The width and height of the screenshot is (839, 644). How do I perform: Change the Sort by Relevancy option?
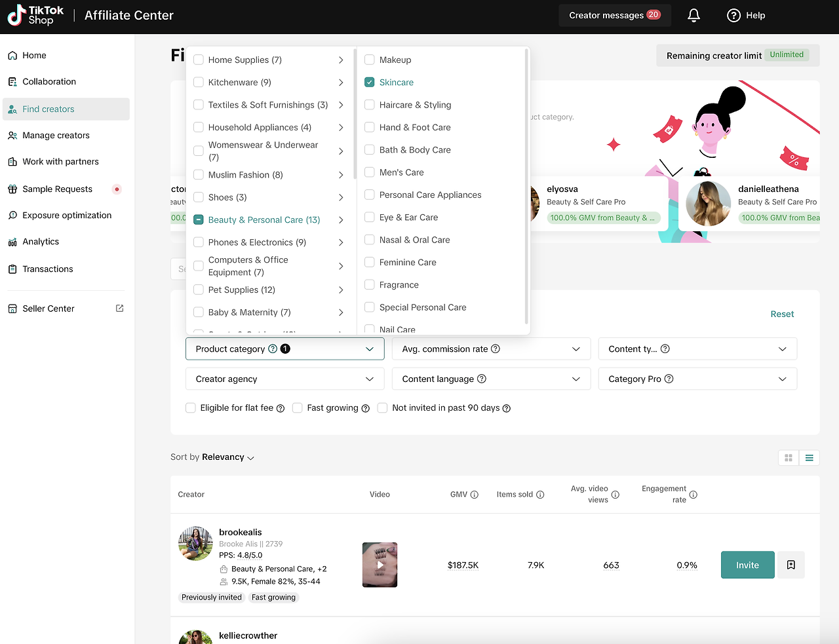[x=227, y=457]
